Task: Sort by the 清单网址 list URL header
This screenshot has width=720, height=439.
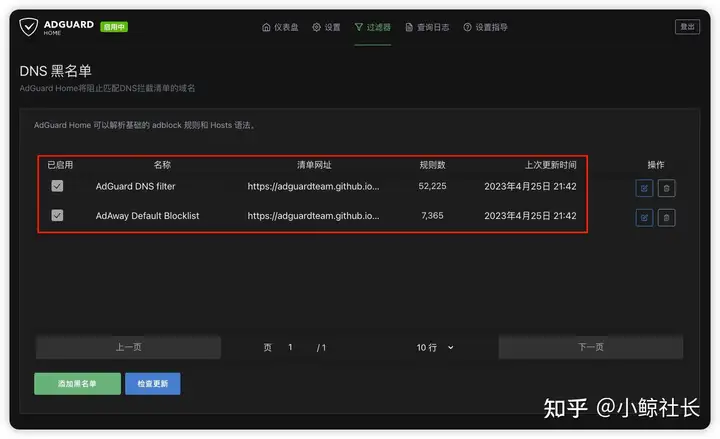Action: 314,165
